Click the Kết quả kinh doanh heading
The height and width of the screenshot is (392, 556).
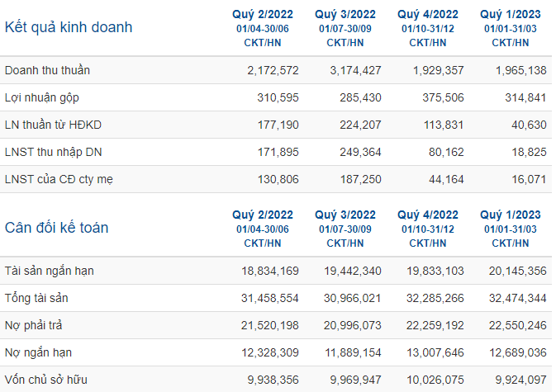click(x=69, y=27)
